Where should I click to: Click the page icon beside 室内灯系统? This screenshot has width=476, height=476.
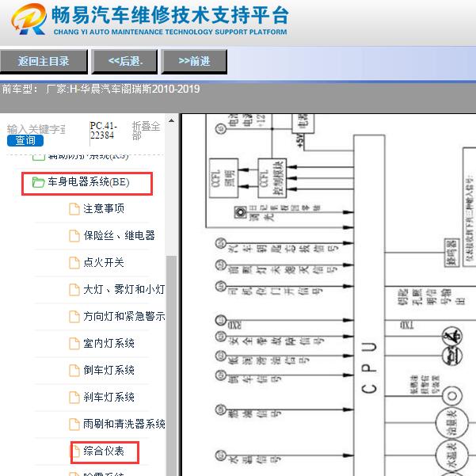coord(74,344)
